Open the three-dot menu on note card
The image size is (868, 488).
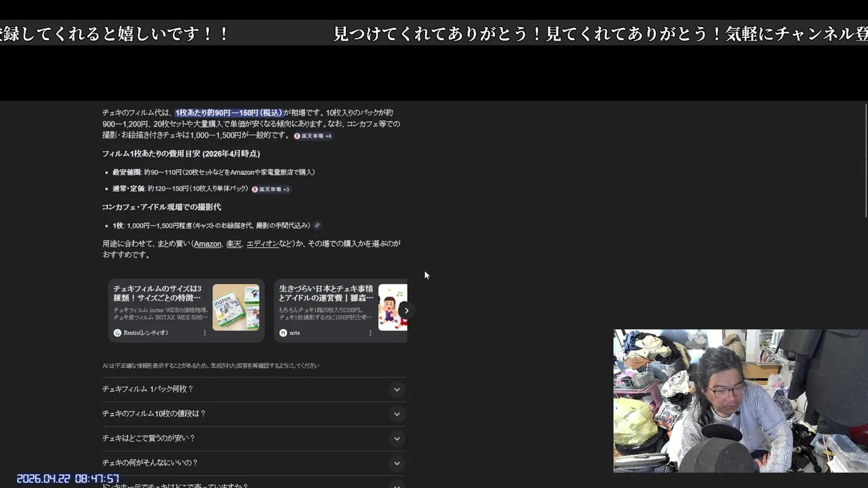370,333
